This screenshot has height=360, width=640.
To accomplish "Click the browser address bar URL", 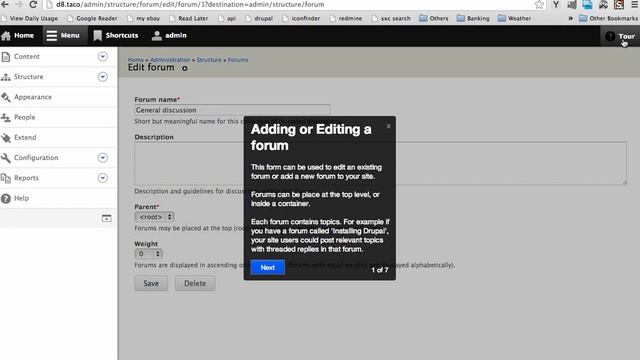I will point(190,4).
